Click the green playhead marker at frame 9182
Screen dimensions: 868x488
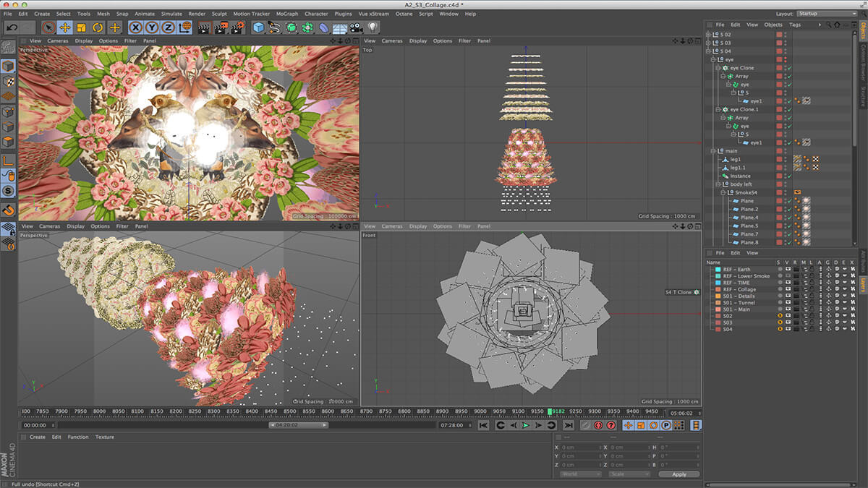550,411
